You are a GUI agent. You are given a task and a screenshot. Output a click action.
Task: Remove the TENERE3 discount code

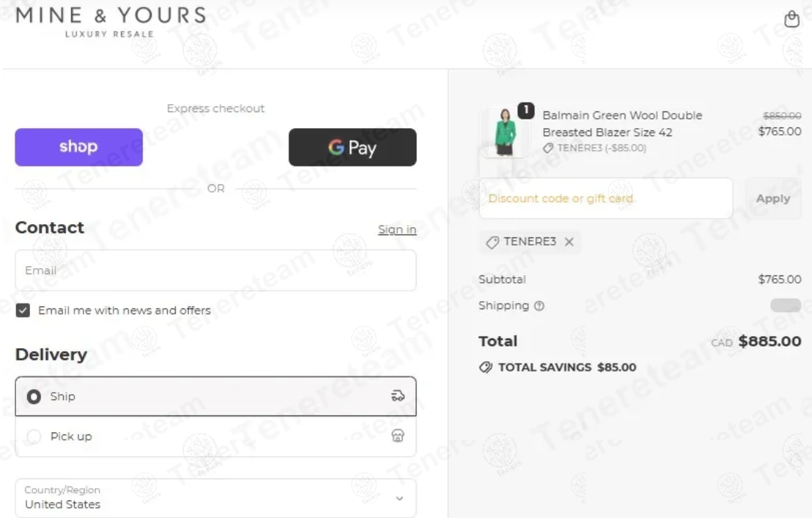[569, 242]
